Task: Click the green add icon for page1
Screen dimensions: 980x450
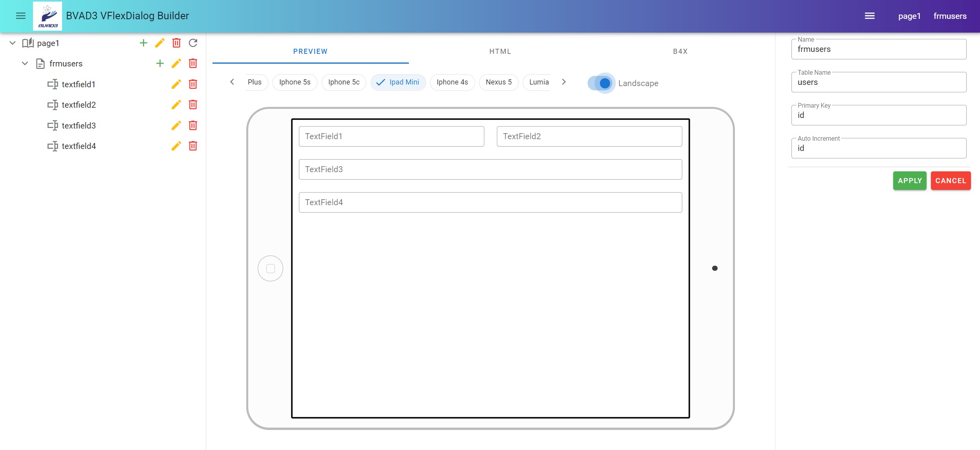Action: click(x=143, y=43)
